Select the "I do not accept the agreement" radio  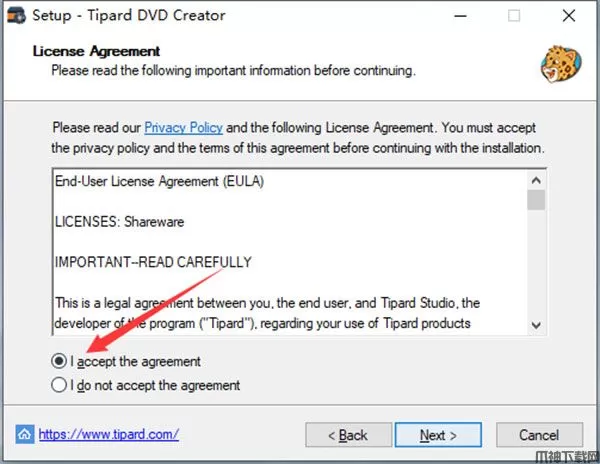tap(59, 384)
